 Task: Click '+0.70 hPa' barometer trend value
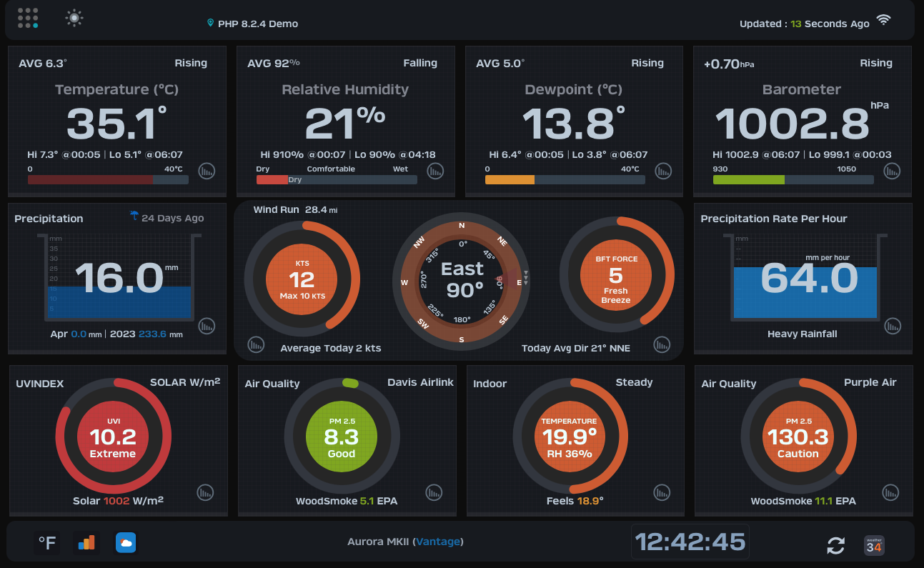click(729, 64)
